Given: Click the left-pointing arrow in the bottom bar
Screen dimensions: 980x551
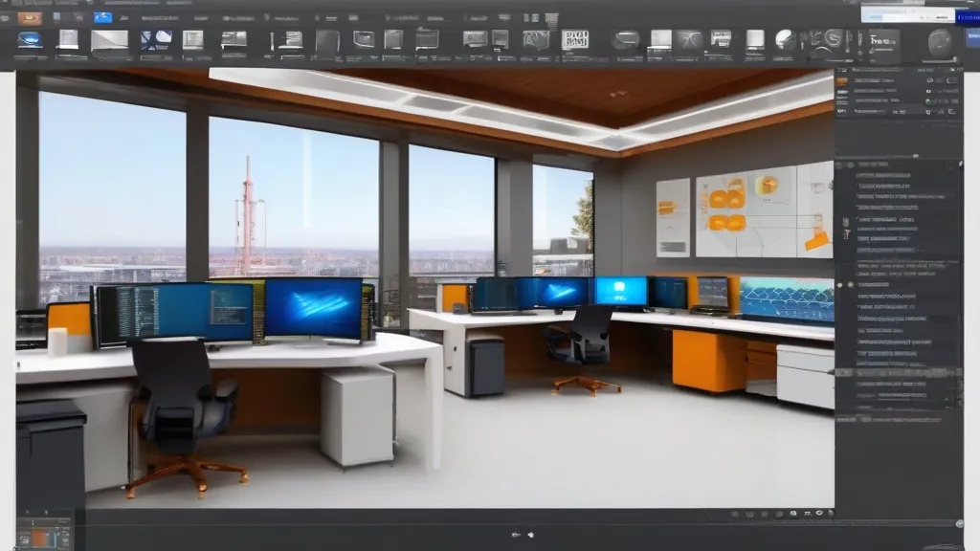Looking at the screenshot, I should click(x=516, y=535).
